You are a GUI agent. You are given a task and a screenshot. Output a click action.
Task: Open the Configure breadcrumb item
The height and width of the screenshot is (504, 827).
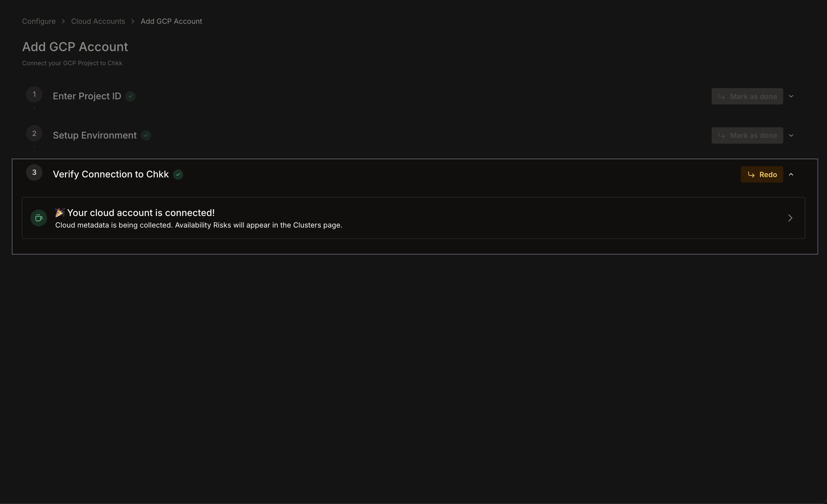[x=39, y=21]
